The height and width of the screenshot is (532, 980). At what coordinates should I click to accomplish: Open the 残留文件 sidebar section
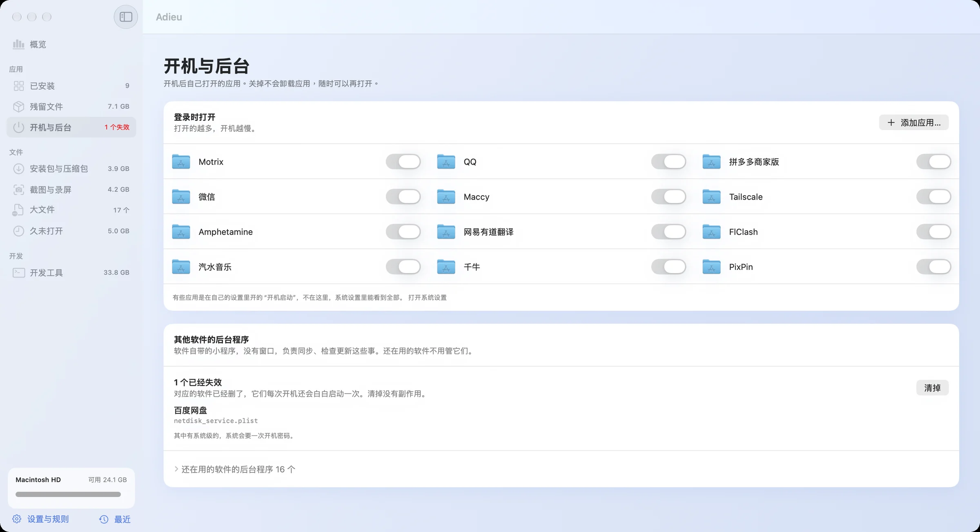[x=71, y=107]
